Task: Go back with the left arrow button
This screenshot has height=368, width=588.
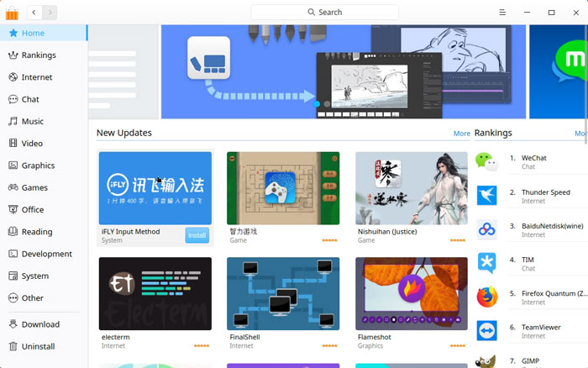Action: point(34,13)
